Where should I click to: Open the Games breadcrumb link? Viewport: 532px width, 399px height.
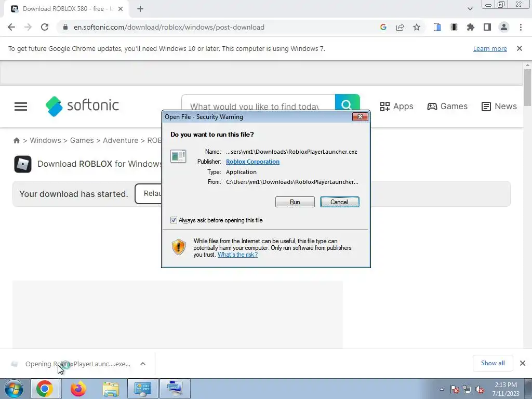82,140
